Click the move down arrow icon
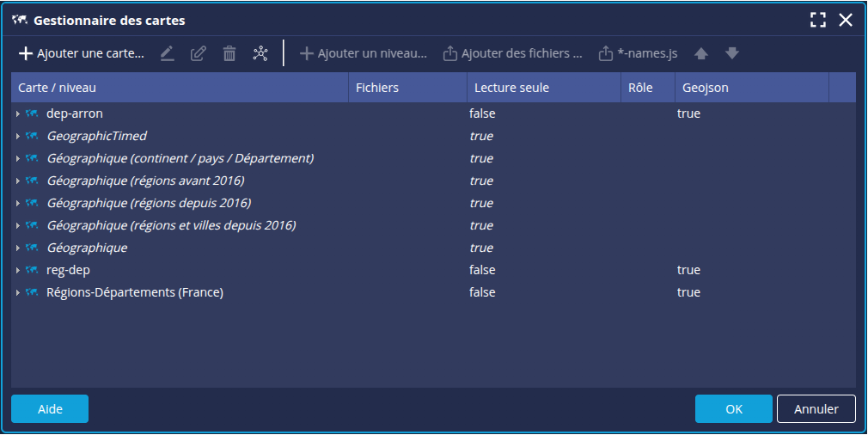 click(x=732, y=53)
